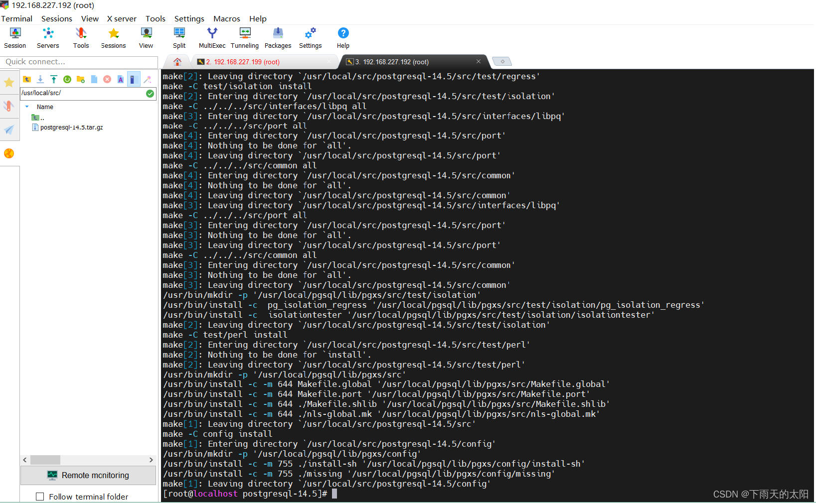Open the Packages icon
Viewport: 816px width, 504px height.
(278, 38)
